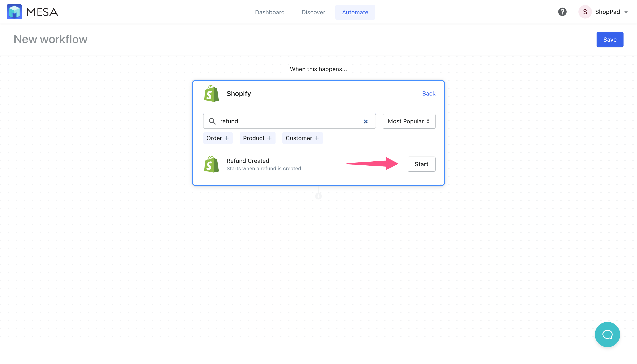Add the Product filter tag
The width and height of the screenshot is (637, 364).
tap(257, 138)
